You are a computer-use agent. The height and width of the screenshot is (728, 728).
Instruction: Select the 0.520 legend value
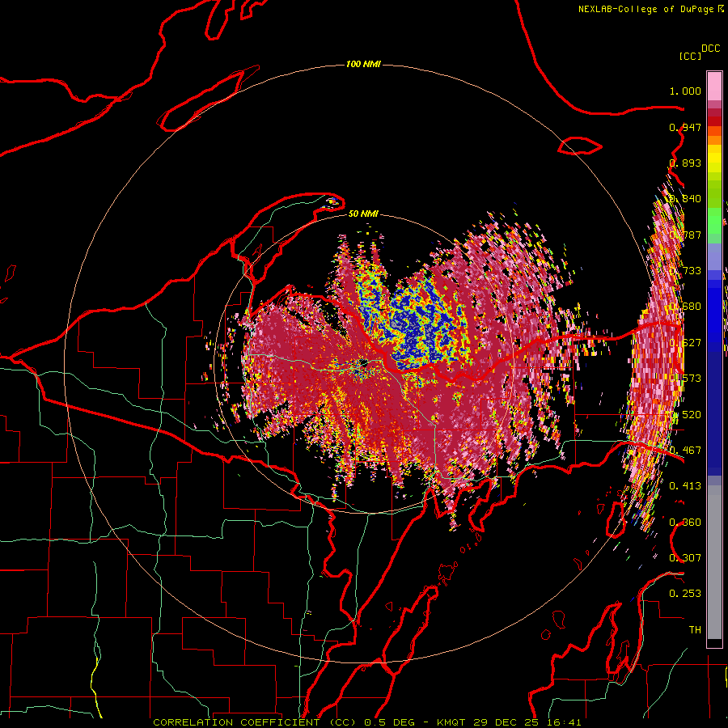[685, 415]
